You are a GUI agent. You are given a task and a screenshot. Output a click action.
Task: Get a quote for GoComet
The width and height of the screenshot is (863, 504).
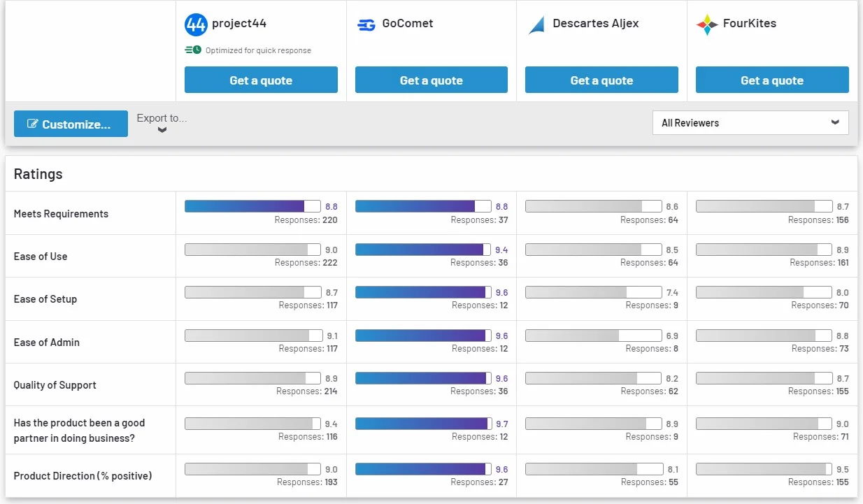pyautogui.click(x=431, y=80)
